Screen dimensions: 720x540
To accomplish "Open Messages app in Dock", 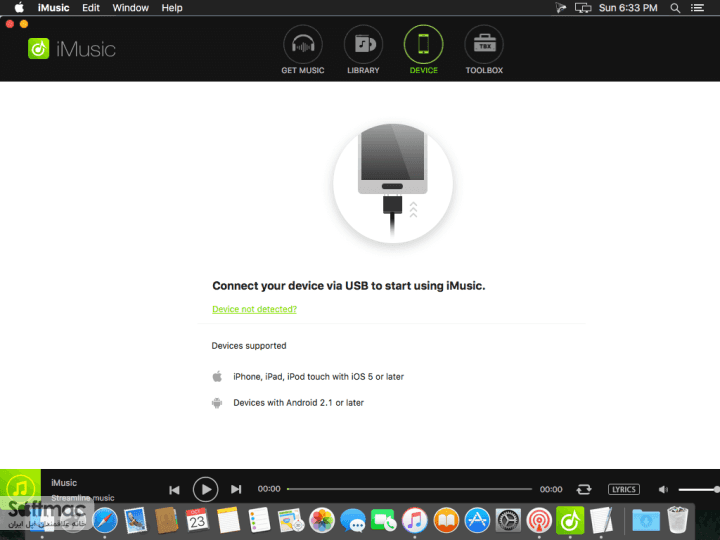I will point(353,521).
